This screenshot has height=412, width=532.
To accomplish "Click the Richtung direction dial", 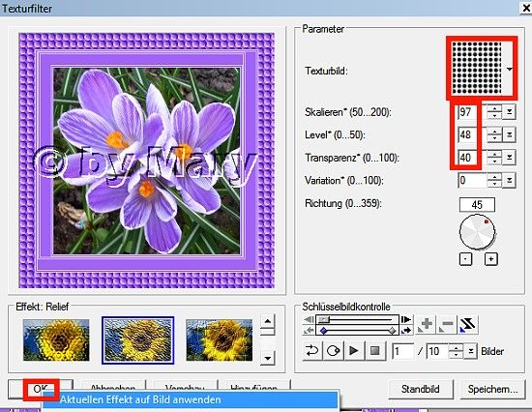I will pyautogui.click(x=477, y=231).
